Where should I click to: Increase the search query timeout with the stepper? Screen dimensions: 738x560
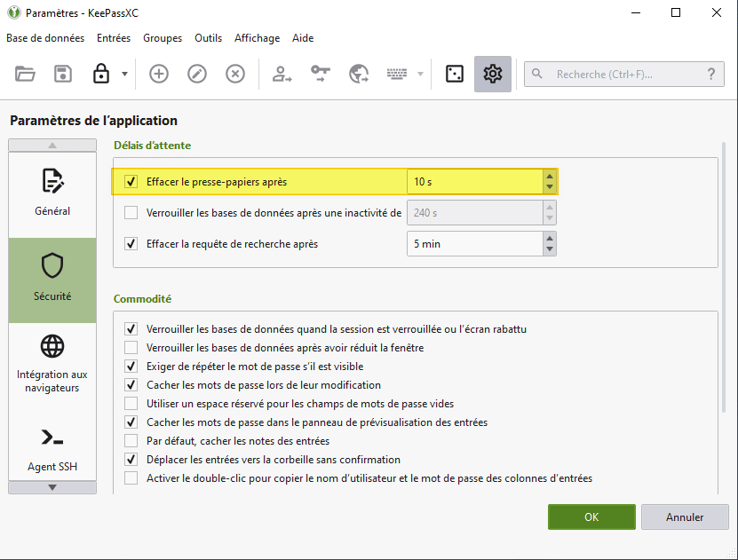(552, 239)
